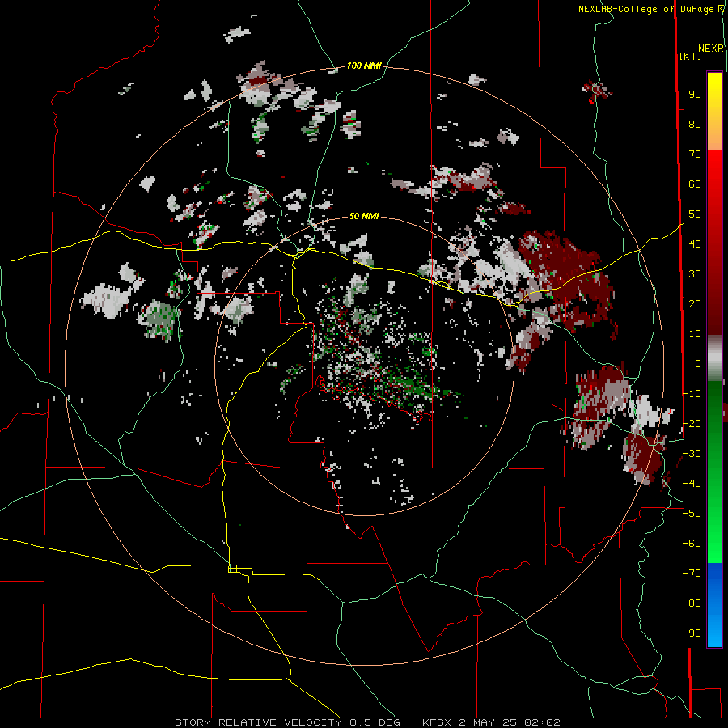
Task: Click the -30 value on the velocity scale
Action: [x=692, y=454]
